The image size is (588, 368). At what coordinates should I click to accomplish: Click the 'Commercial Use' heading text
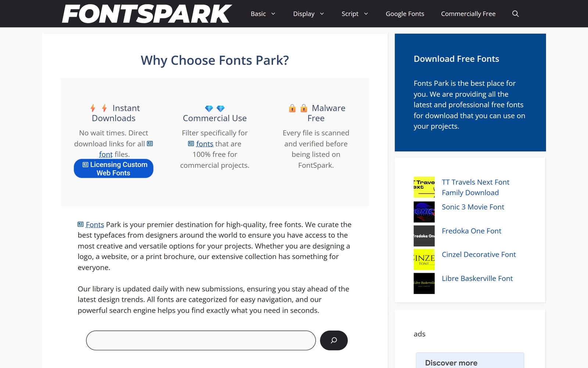pos(215,118)
